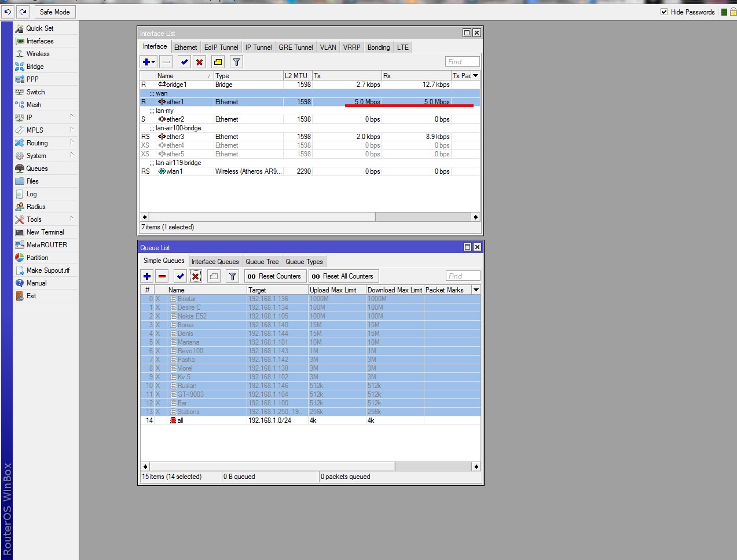Click the Undo arrow in top toolbar

[8, 12]
